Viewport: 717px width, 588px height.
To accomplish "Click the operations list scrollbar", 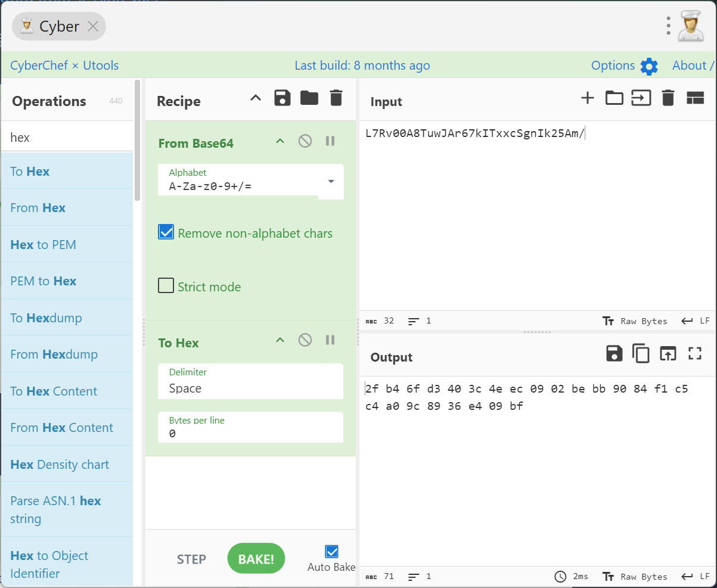I will pyautogui.click(x=138, y=141).
